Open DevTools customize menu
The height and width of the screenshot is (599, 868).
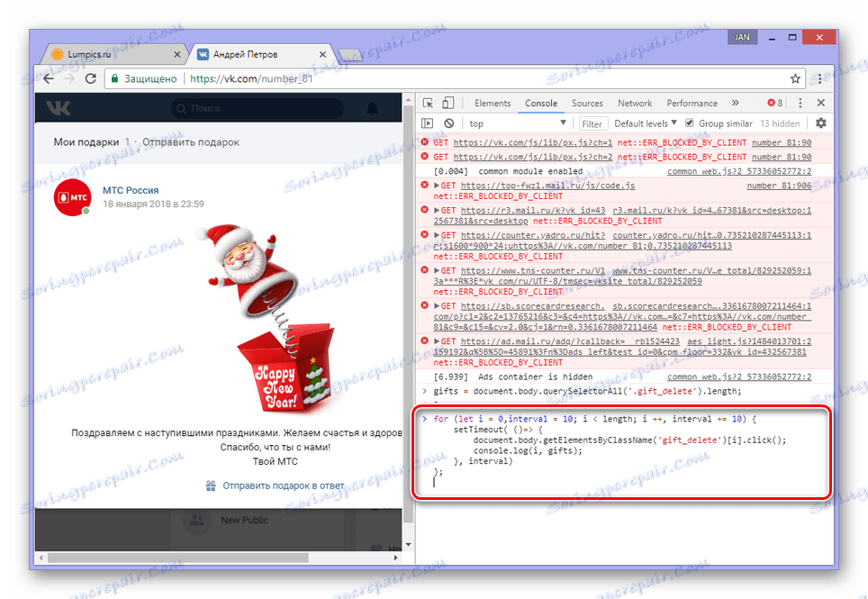800,103
